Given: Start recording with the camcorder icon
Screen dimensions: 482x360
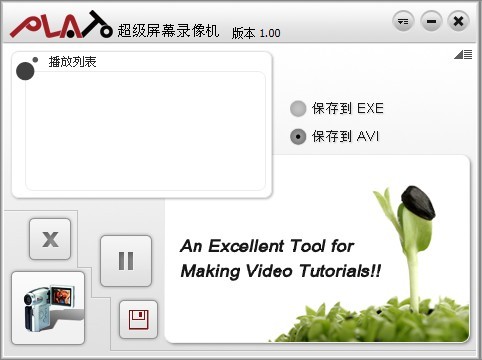Looking at the screenshot, I should coord(48,308).
